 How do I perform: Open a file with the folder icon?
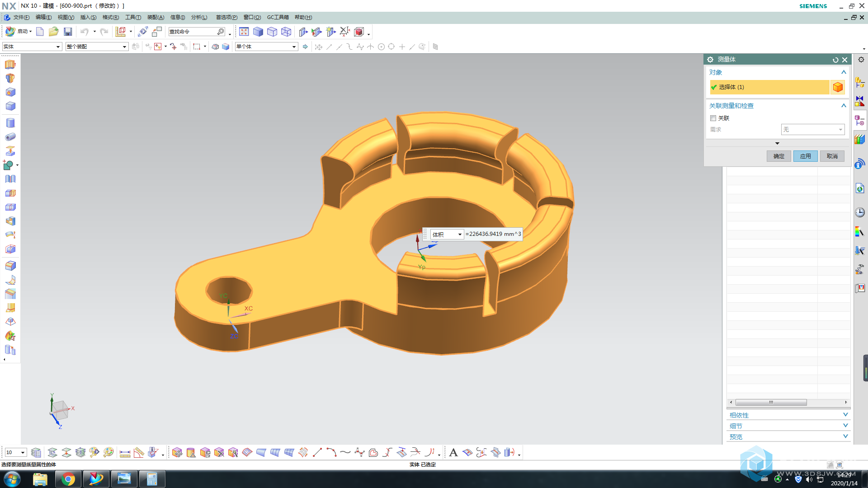click(x=54, y=32)
